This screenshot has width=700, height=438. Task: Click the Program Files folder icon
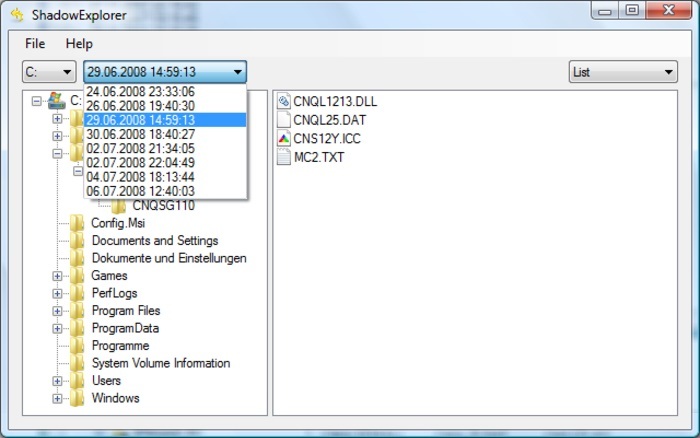(x=77, y=311)
